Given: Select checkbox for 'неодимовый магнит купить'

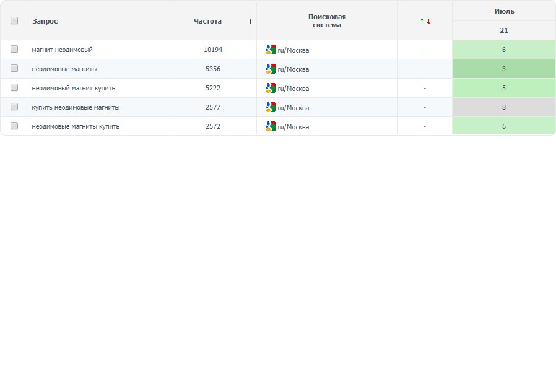Looking at the screenshot, I should click(14, 87).
